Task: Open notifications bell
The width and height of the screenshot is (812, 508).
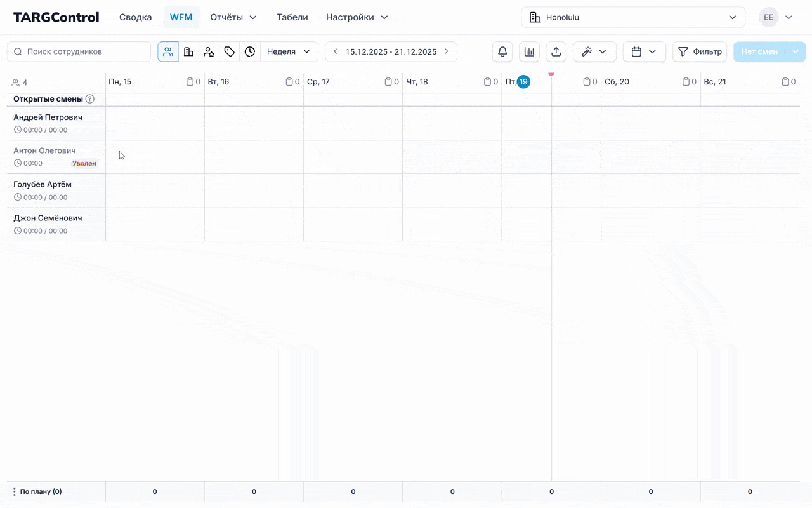Action: click(502, 51)
